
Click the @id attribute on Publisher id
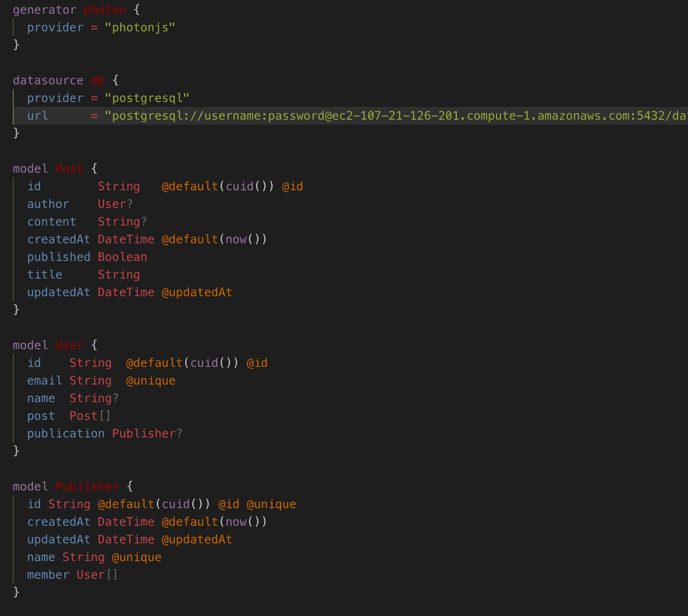[x=230, y=504]
